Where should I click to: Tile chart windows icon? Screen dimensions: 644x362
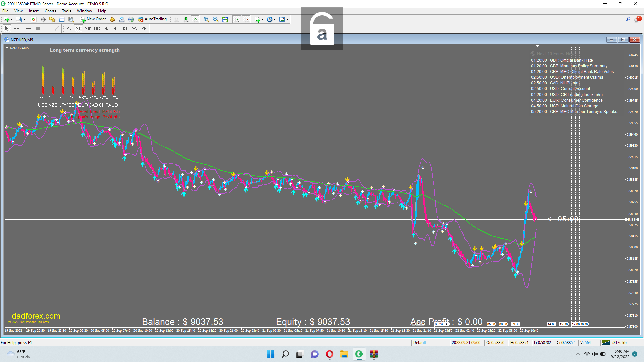coord(225,19)
